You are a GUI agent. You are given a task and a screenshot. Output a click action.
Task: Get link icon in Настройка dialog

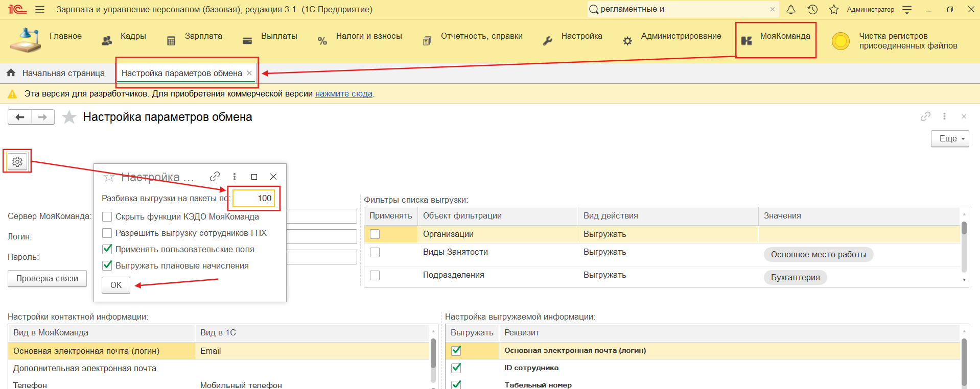[x=215, y=177]
